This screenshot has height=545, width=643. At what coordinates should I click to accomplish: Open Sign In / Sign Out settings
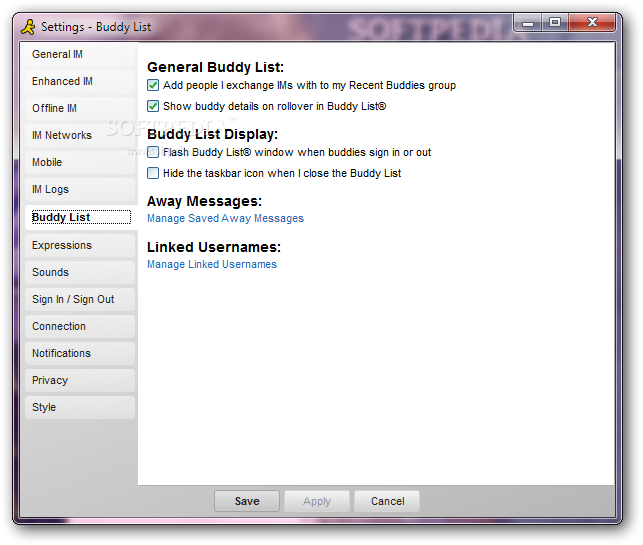coord(80,299)
